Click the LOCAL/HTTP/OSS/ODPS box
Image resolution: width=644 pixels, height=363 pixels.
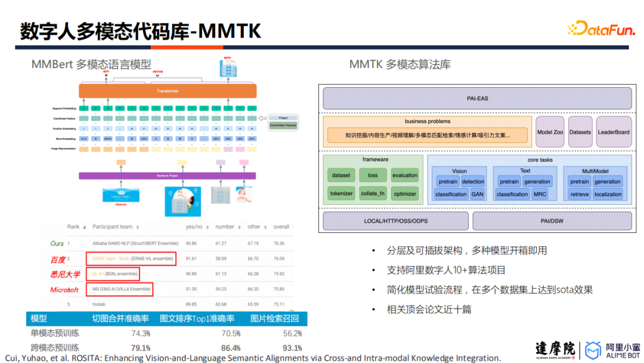(395, 221)
